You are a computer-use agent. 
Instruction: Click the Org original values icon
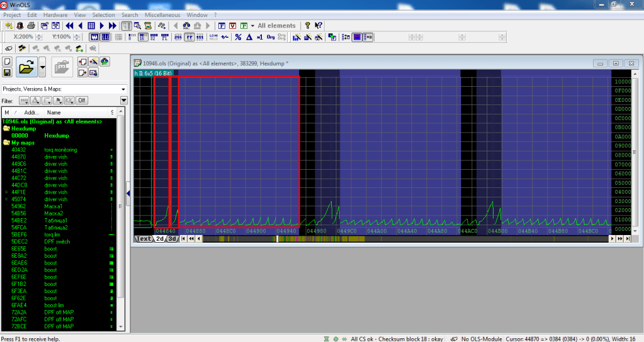tap(271, 37)
